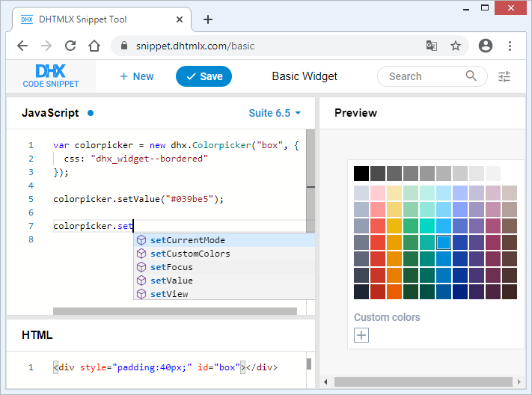Pick the lightest gray swatch in top row
Image resolution: width=532 pixels, height=395 pixels.
(x=493, y=174)
